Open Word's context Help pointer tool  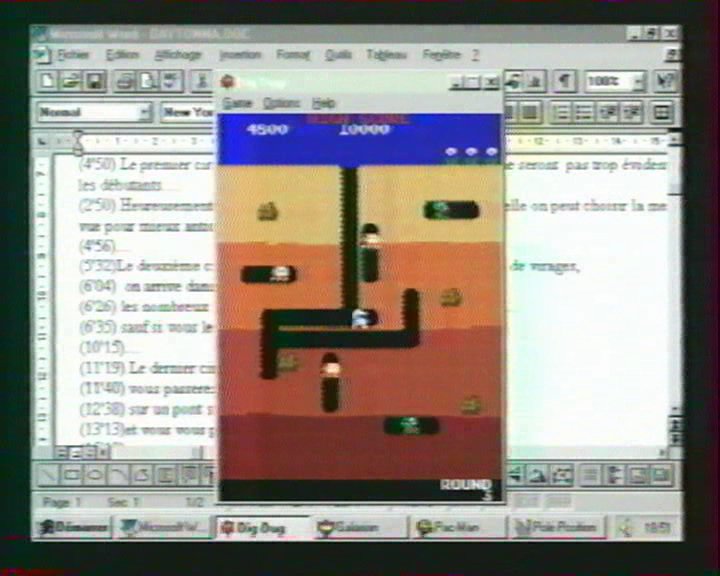coord(665,81)
